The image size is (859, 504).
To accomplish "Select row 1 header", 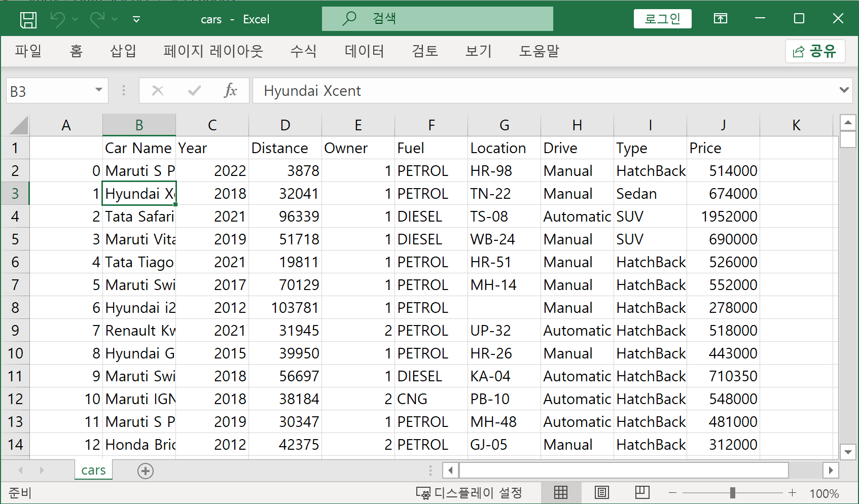I will (15, 148).
